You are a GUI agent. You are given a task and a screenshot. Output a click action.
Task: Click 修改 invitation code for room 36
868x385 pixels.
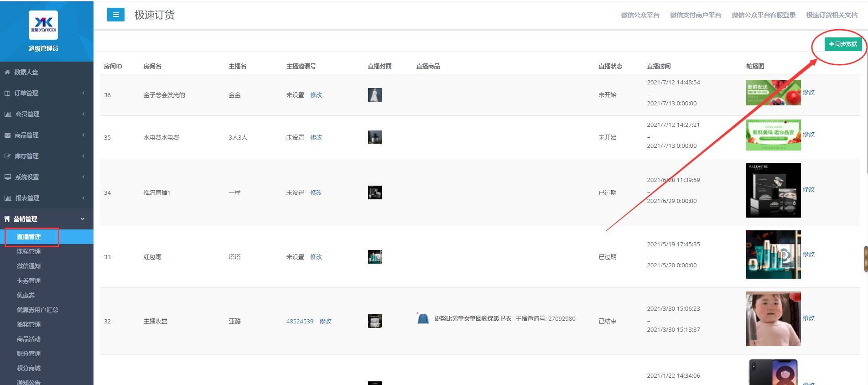tap(316, 95)
